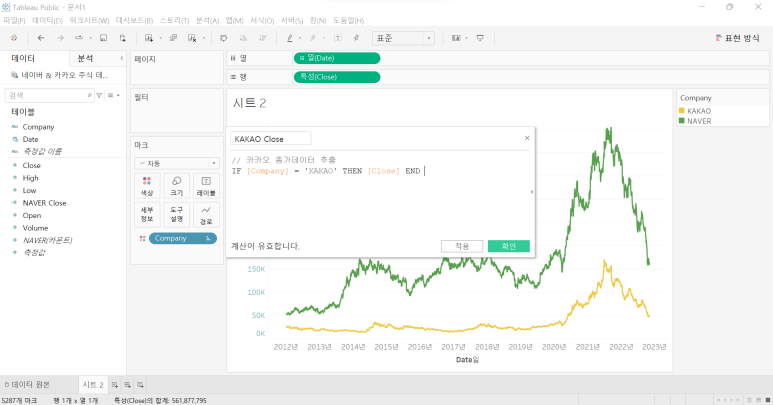Open the show/hide cards dropdown arrow
Viewport: 773px width, 405px height.
pos(466,38)
